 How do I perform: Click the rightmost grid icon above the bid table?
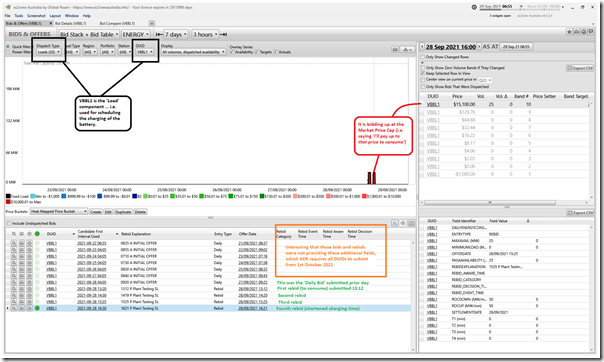click(411, 223)
